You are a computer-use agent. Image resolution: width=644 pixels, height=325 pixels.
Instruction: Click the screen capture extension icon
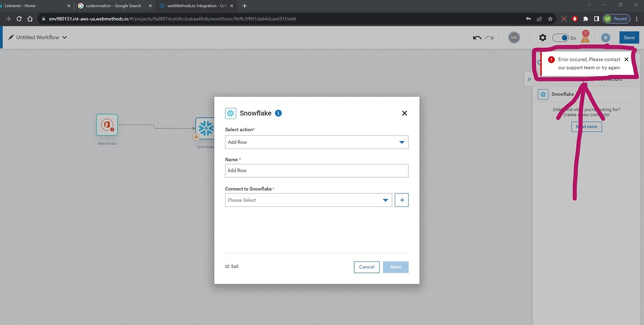tap(564, 19)
